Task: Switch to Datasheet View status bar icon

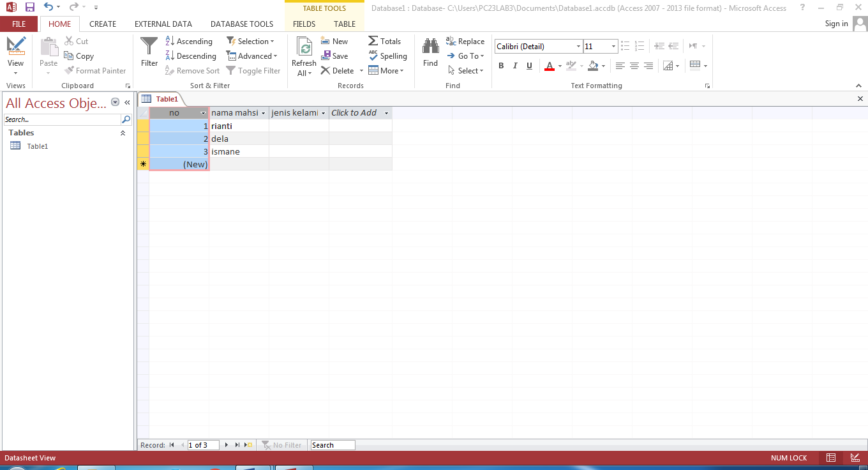Action: tap(831, 458)
